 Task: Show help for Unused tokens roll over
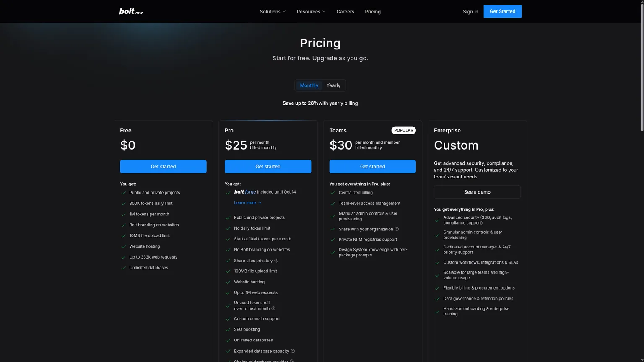pos(273,309)
